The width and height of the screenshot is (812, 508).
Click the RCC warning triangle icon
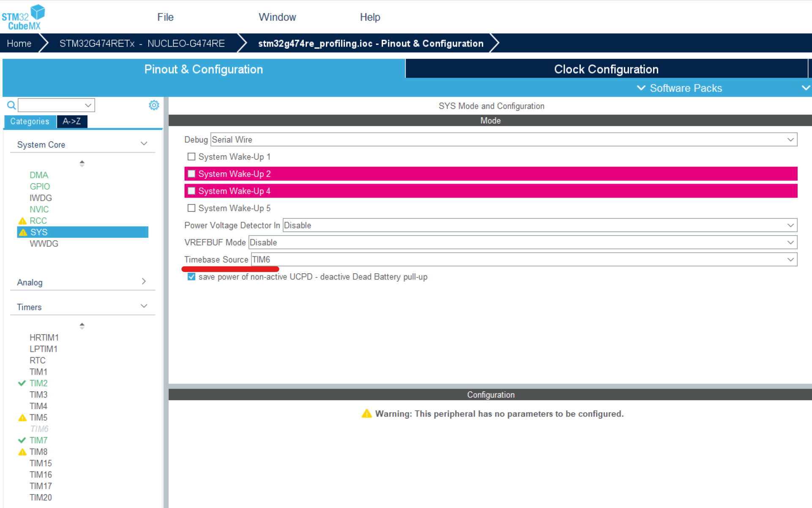click(x=22, y=221)
